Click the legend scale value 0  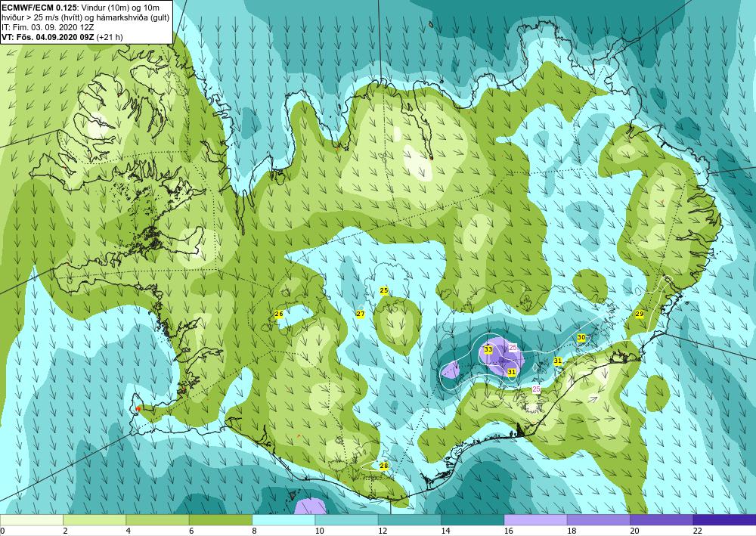click(x=2, y=531)
